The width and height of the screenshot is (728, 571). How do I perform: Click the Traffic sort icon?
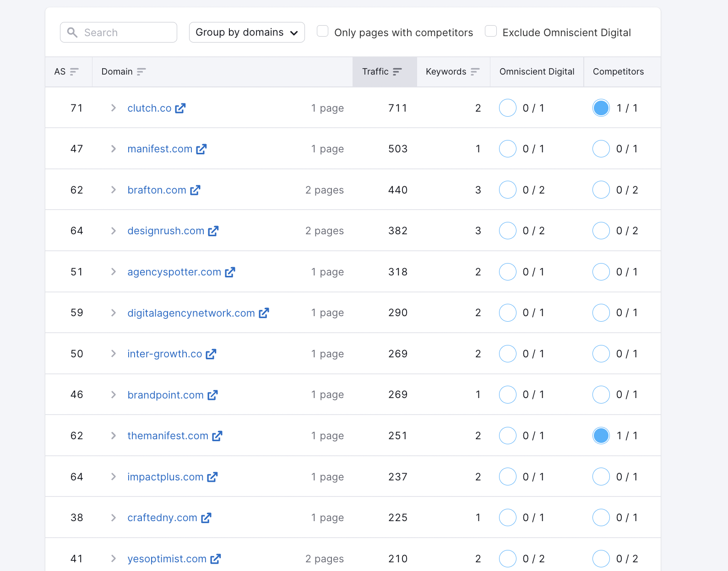point(397,72)
